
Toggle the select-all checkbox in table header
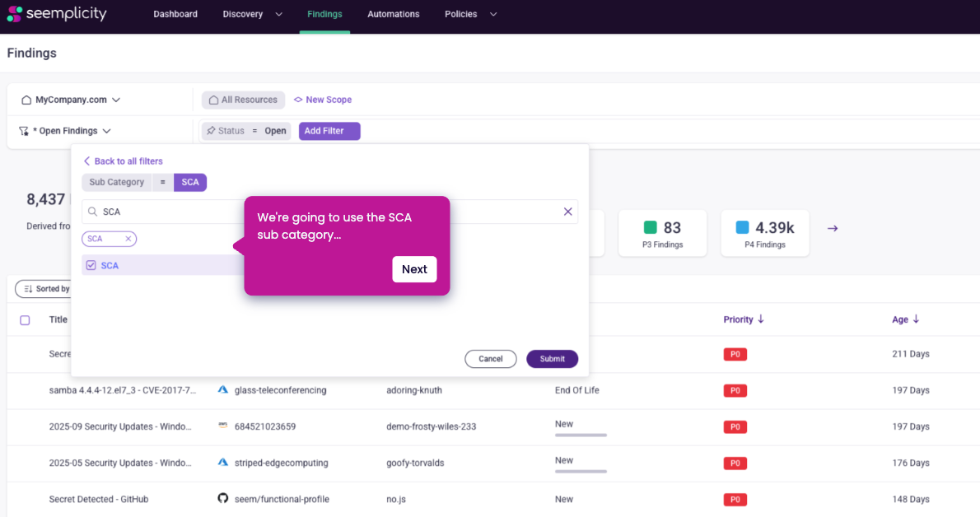(x=25, y=320)
